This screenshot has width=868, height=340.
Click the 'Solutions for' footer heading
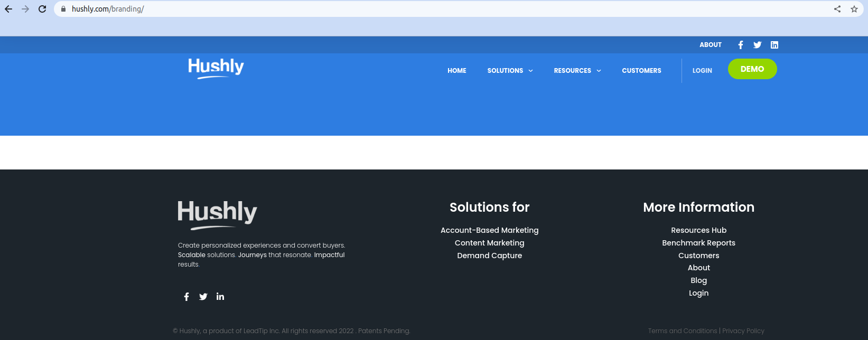pyautogui.click(x=490, y=207)
